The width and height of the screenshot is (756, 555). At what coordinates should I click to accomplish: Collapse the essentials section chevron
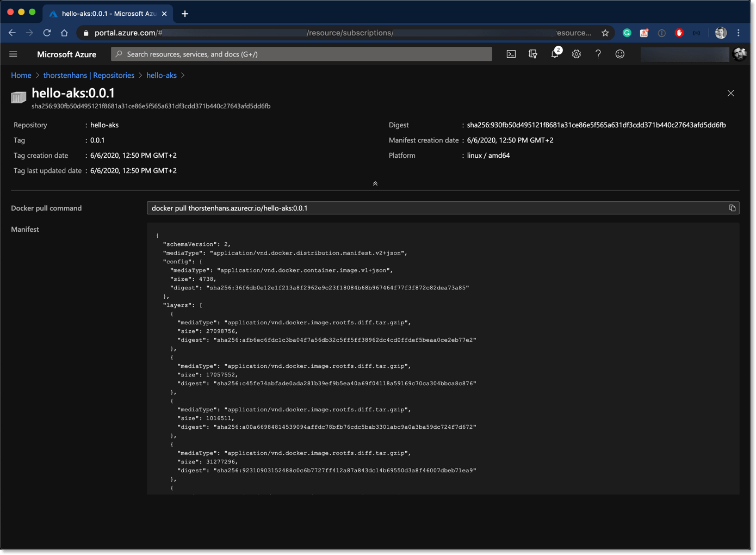(375, 183)
